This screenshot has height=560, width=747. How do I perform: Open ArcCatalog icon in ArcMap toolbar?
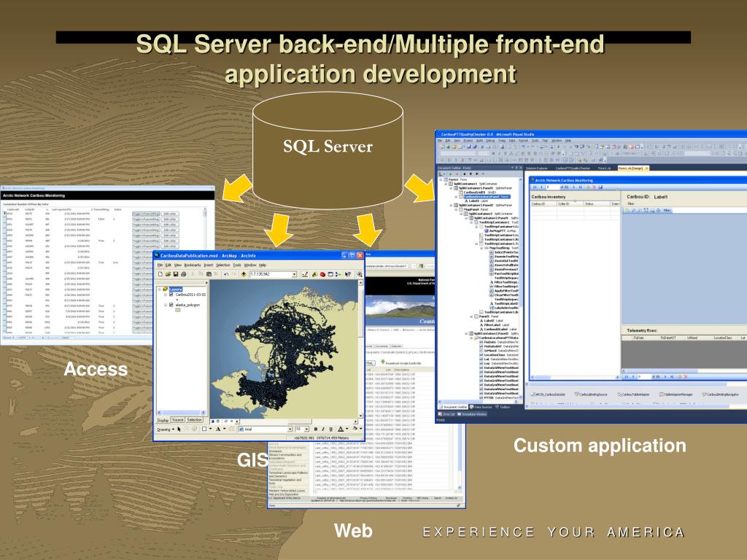coord(315,274)
